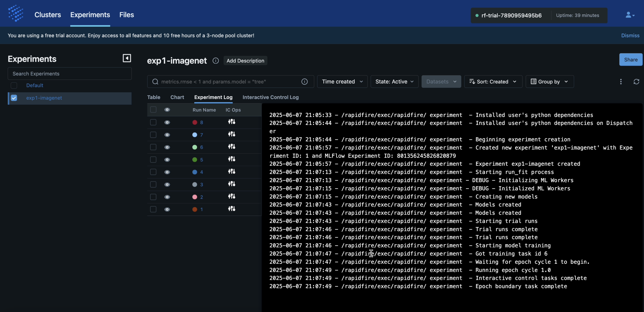Collapse the Experiments sidebar panel

pos(127,58)
